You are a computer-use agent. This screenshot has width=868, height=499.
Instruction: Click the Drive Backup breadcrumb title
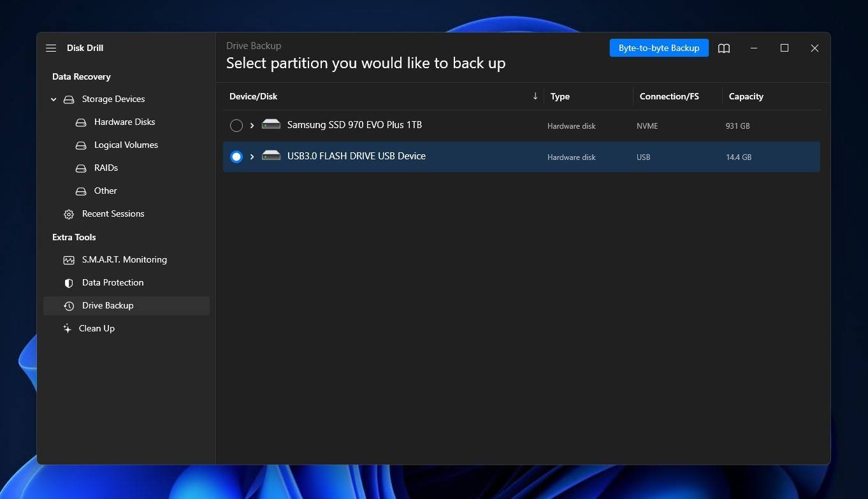[x=254, y=46]
